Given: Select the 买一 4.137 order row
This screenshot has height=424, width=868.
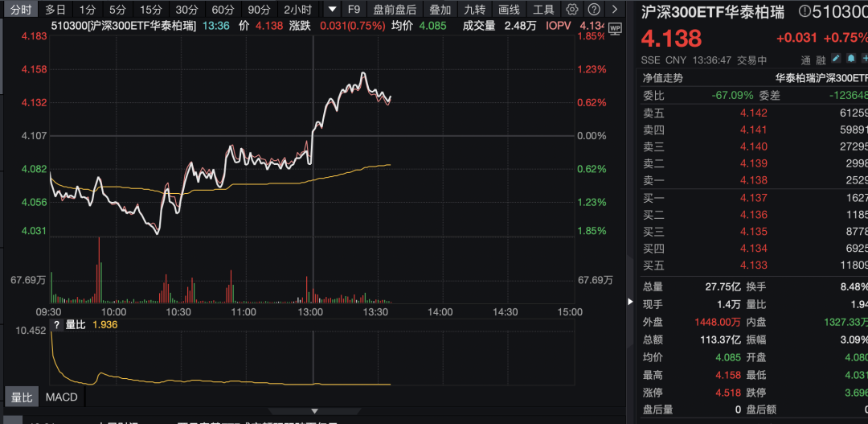Looking at the screenshot, I should tap(755, 198).
